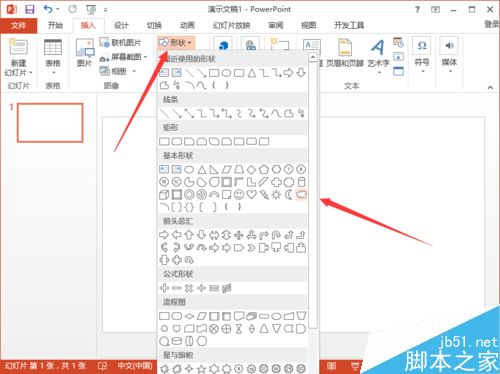Image resolution: width=500 pixels, height=374 pixels.
Task: Select the smiley face shape
Action: coord(239,194)
